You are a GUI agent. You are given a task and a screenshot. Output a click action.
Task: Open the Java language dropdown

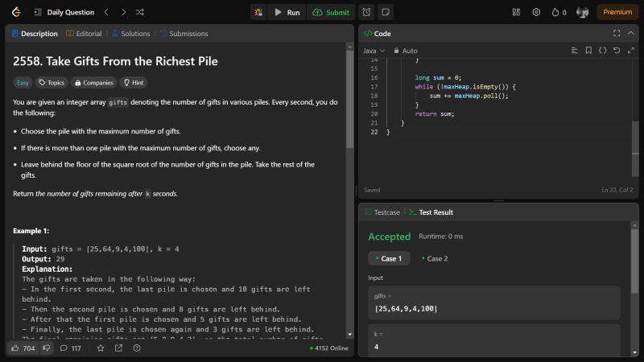pos(374,51)
